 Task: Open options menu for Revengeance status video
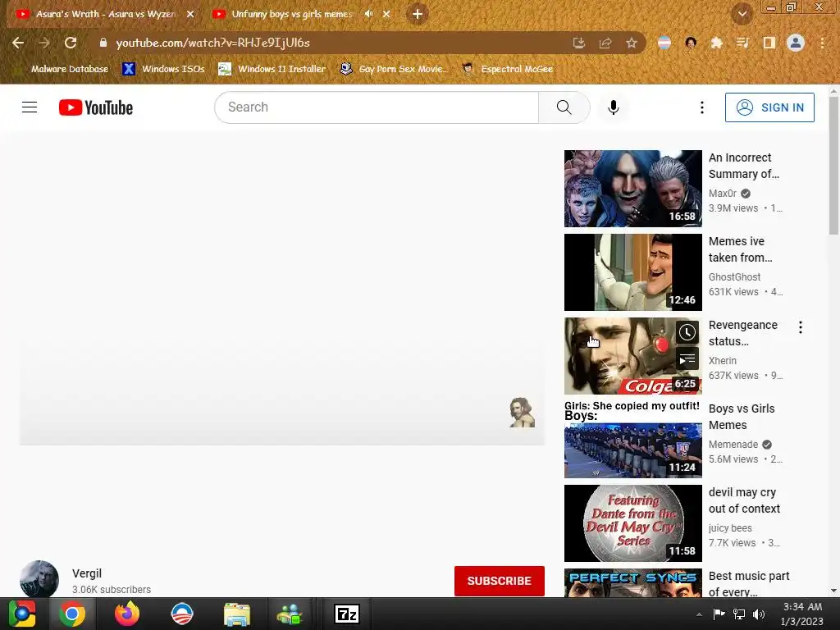point(801,327)
